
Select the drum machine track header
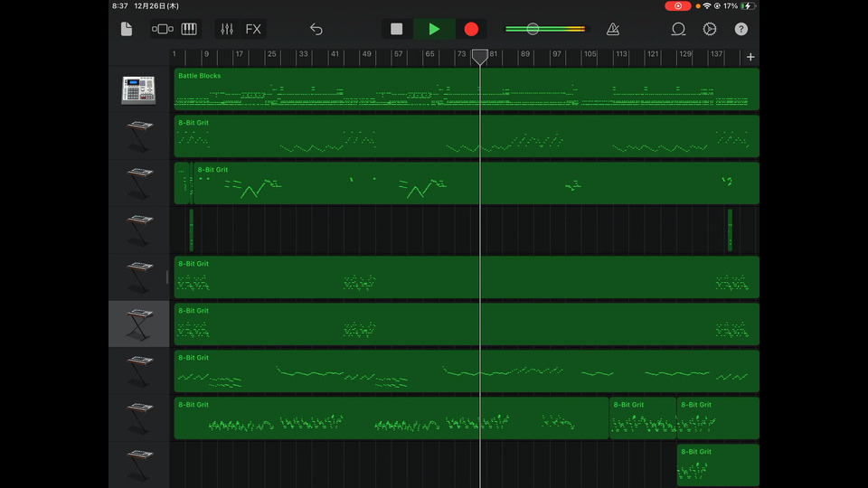coord(139,89)
